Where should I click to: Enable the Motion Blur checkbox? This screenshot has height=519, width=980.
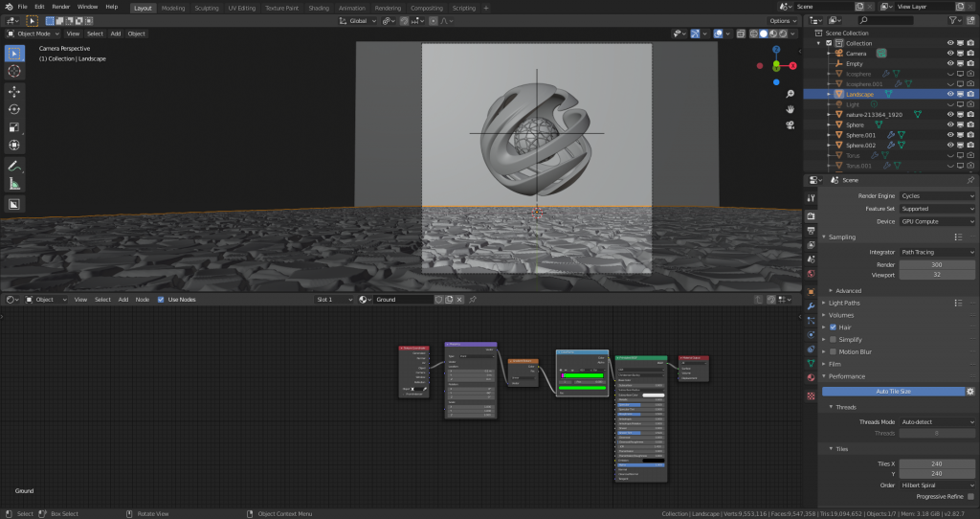[x=834, y=352]
